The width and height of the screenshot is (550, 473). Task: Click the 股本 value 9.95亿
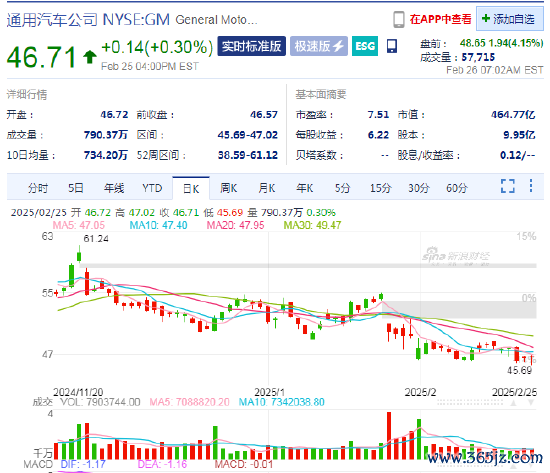[519, 135]
